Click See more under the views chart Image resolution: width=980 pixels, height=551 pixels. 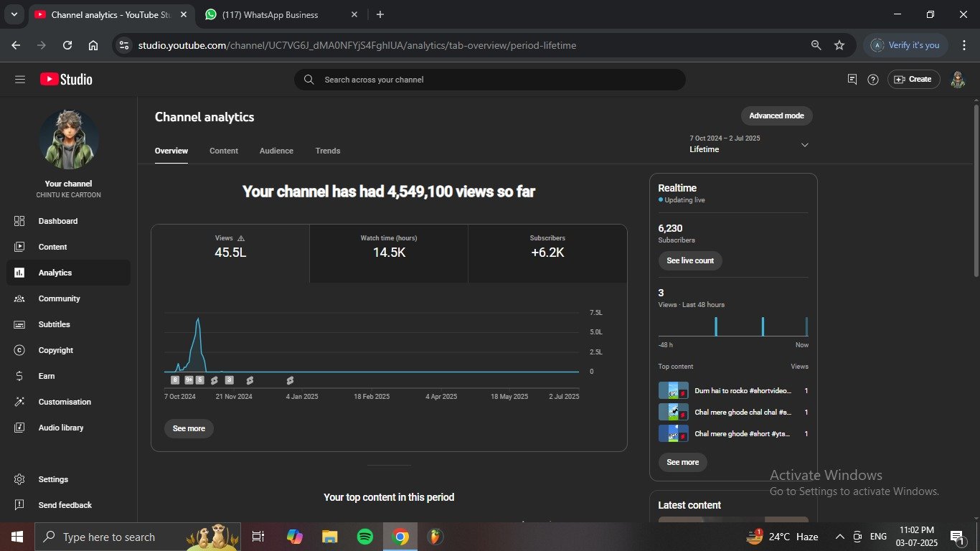pos(189,428)
